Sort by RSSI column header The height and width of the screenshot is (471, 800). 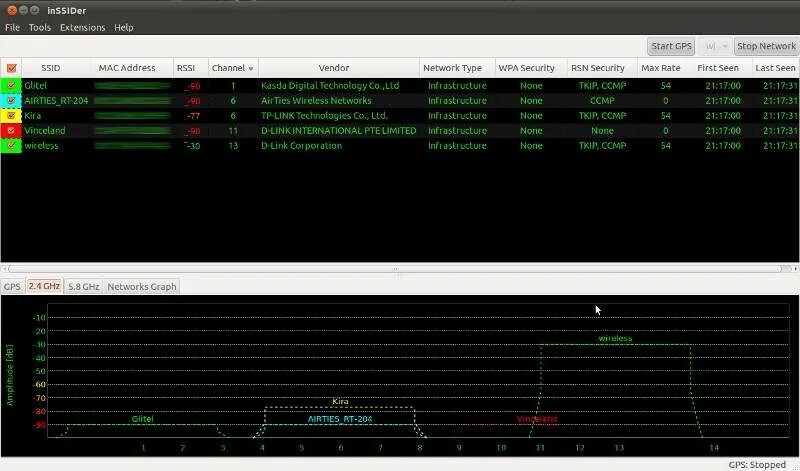pos(186,68)
